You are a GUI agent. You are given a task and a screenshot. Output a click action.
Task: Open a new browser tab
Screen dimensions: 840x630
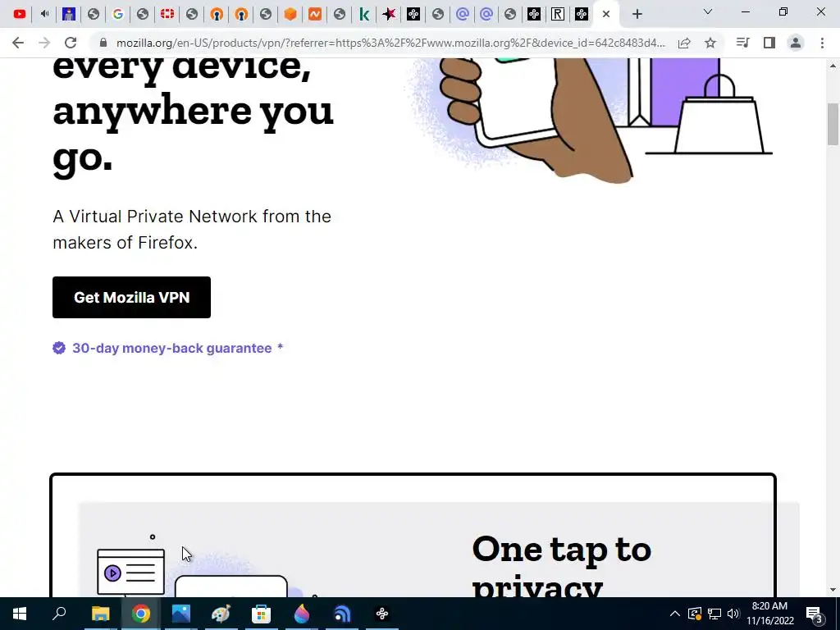click(637, 14)
